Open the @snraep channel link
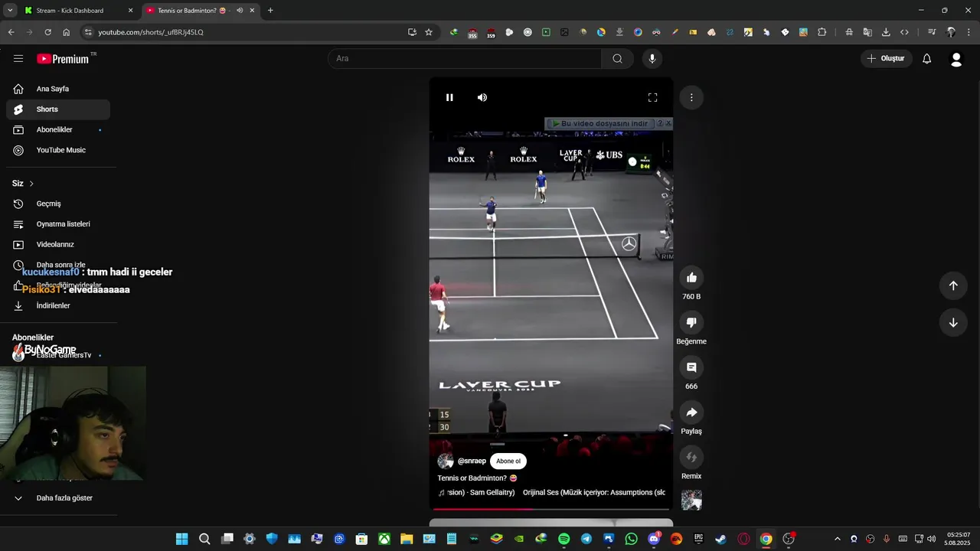Screen dimensions: 980x551 click(472, 461)
